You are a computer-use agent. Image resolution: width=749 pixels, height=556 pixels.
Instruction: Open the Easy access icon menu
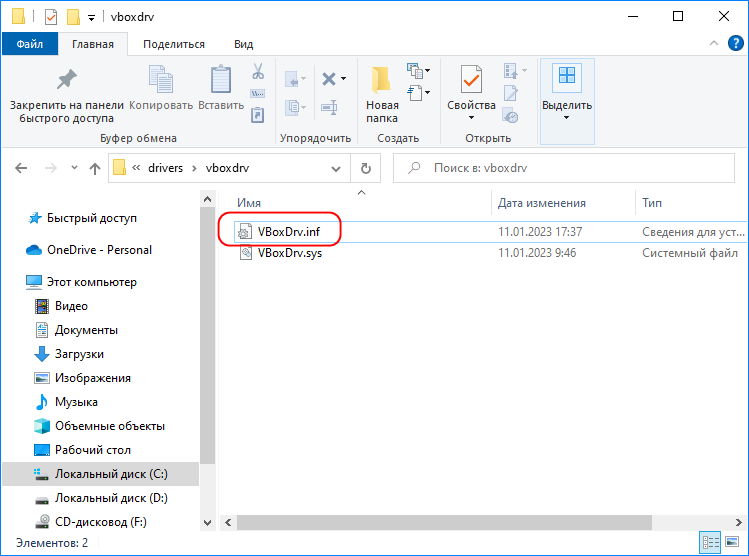point(416,93)
